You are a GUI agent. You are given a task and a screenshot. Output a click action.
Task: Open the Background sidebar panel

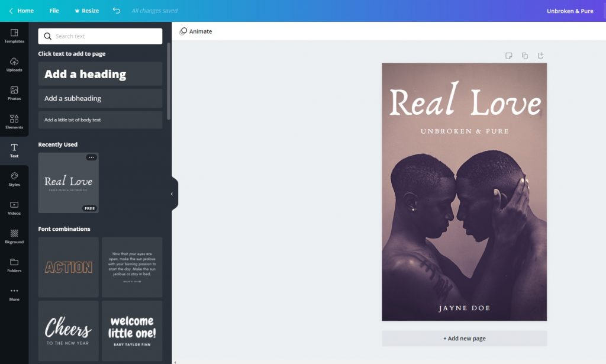click(x=14, y=236)
